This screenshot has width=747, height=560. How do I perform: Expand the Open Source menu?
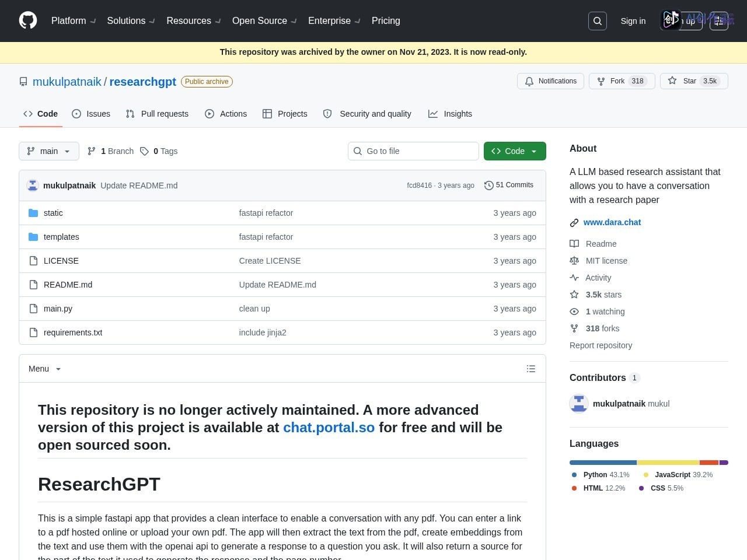(264, 21)
